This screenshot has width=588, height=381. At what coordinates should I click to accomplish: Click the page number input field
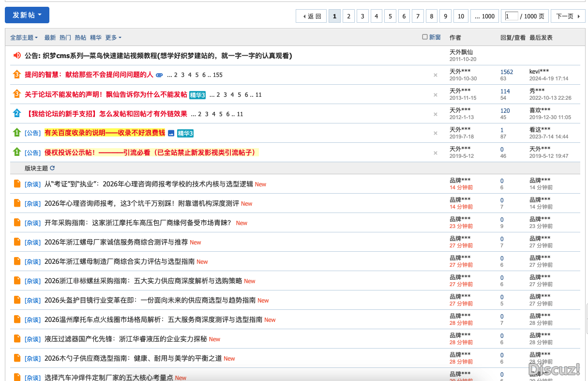(511, 16)
